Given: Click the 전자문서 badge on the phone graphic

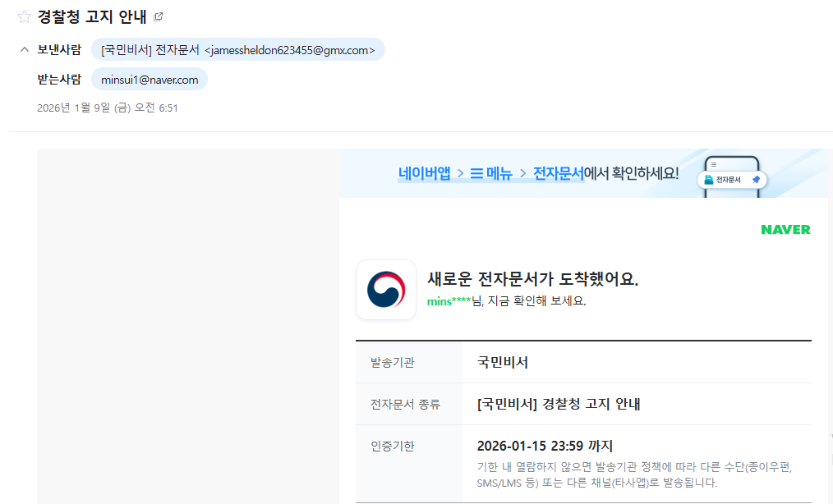Looking at the screenshot, I should pyautogui.click(x=732, y=181).
